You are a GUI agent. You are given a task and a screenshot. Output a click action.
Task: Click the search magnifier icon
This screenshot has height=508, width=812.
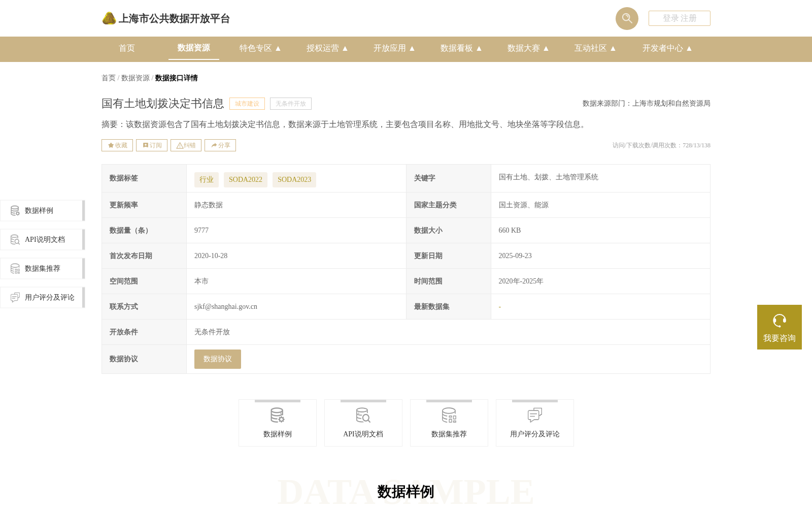click(627, 18)
